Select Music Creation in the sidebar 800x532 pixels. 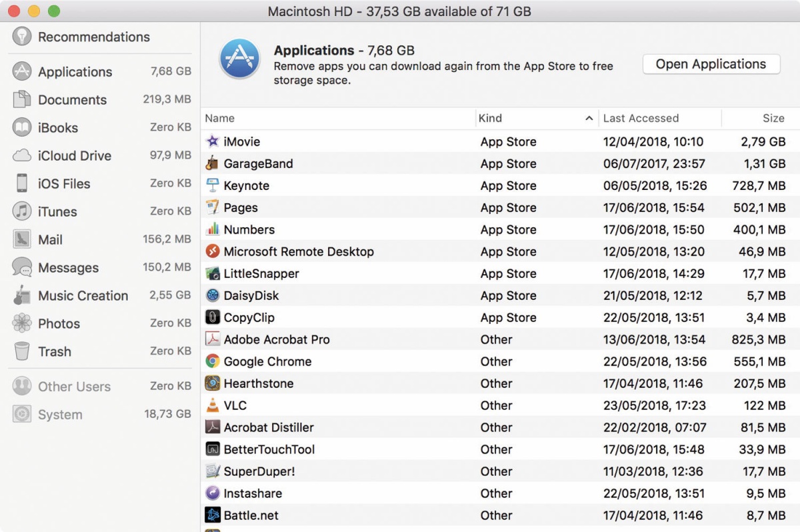point(101,295)
